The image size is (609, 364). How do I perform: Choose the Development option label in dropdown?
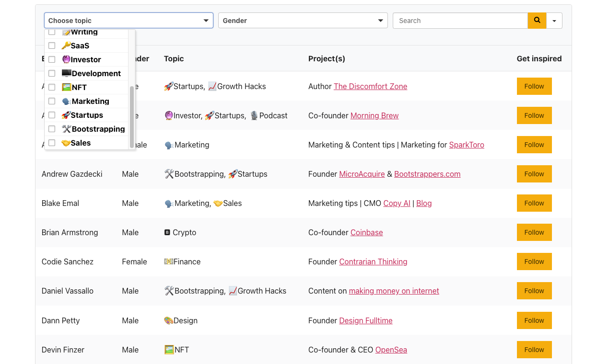click(96, 73)
